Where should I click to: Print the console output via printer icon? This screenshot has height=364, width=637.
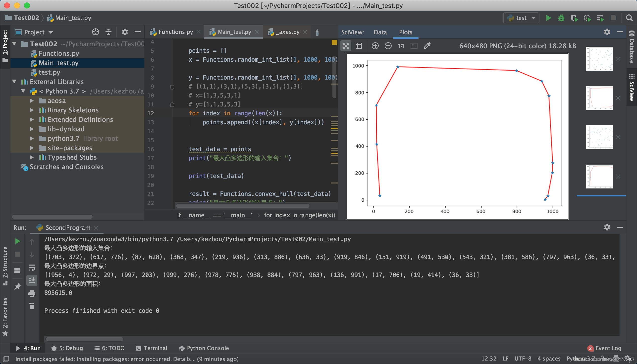tap(32, 293)
